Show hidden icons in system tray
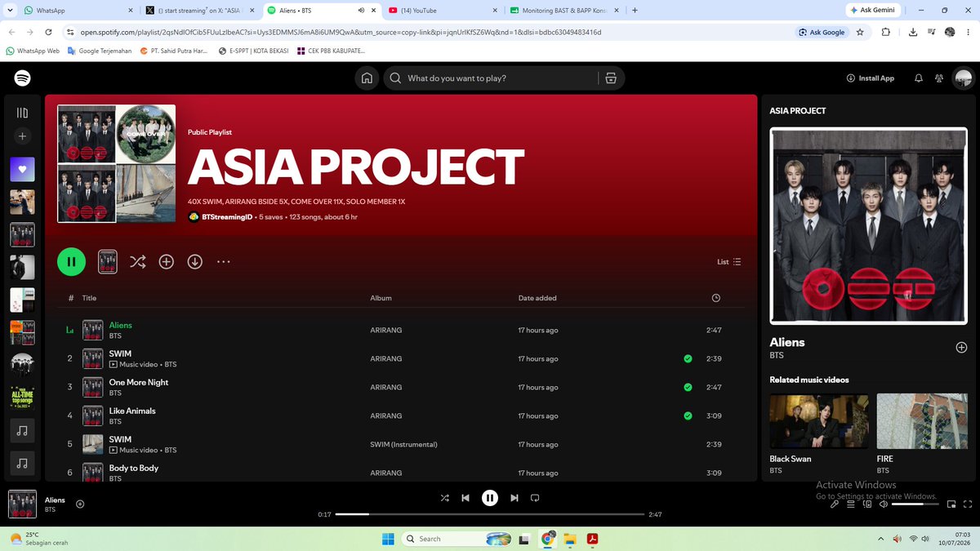 (x=880, y=539)
